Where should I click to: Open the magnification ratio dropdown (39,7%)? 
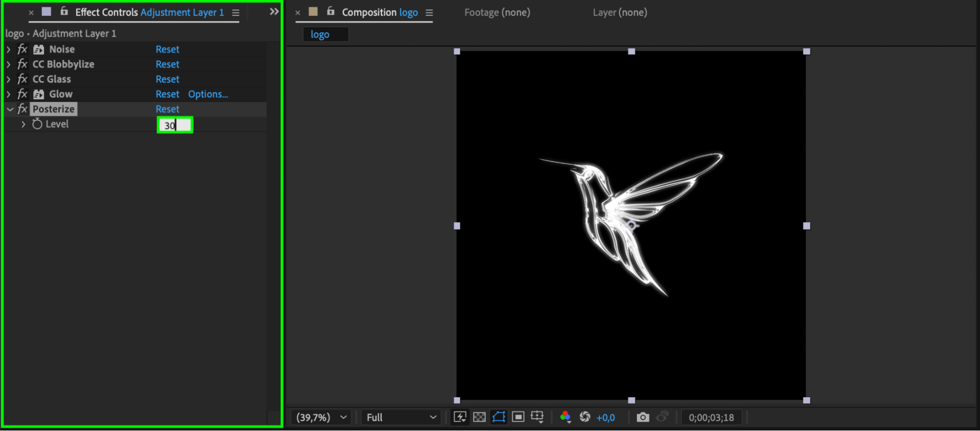(321, 417)
